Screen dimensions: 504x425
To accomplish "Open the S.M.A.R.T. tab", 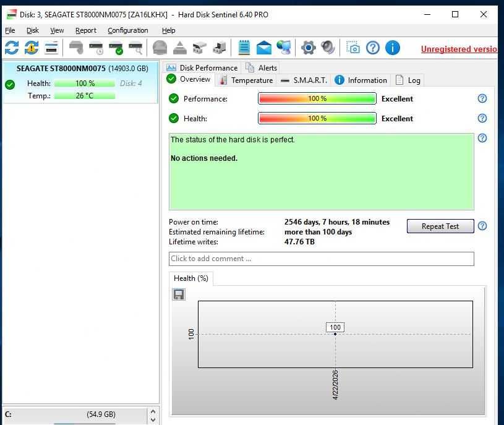I will (304, 80).
